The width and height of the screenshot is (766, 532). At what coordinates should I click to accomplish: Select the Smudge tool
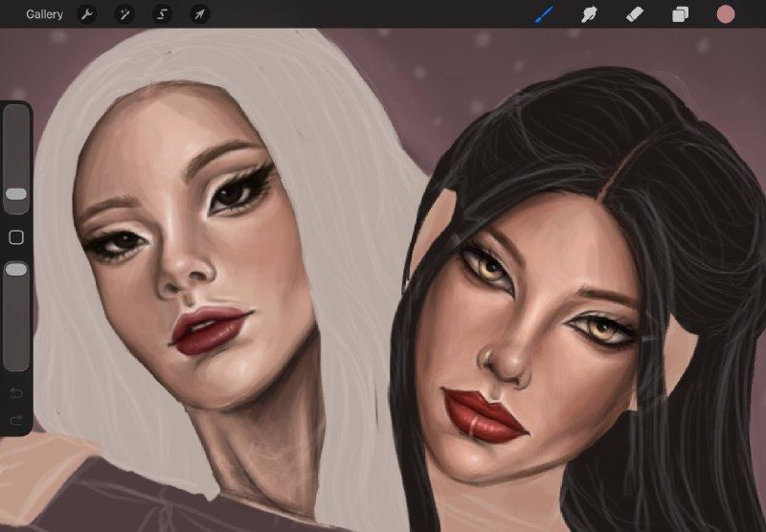click(589, 14)
